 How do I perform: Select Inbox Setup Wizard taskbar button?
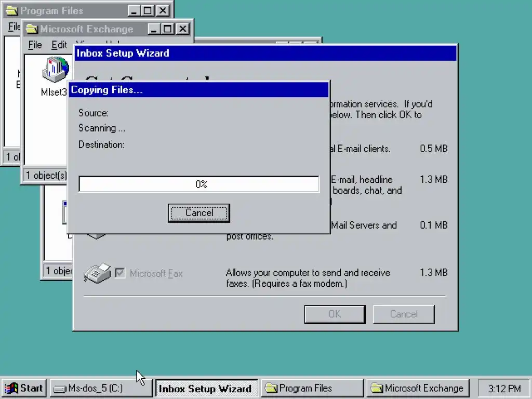click(x=206, y=388)
